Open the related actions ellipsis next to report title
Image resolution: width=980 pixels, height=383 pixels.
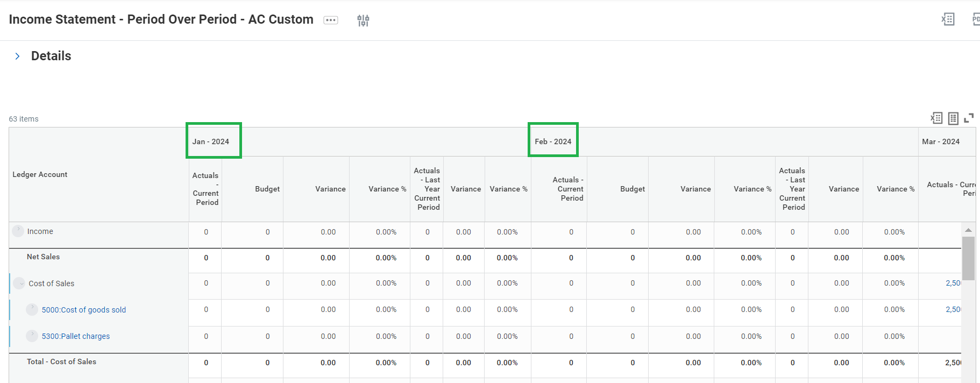coord(331,20)
